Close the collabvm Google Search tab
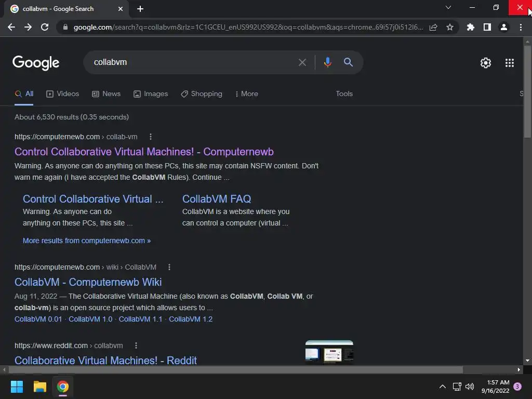The width and height of the screenshot is (532, 399). [121, 9]
